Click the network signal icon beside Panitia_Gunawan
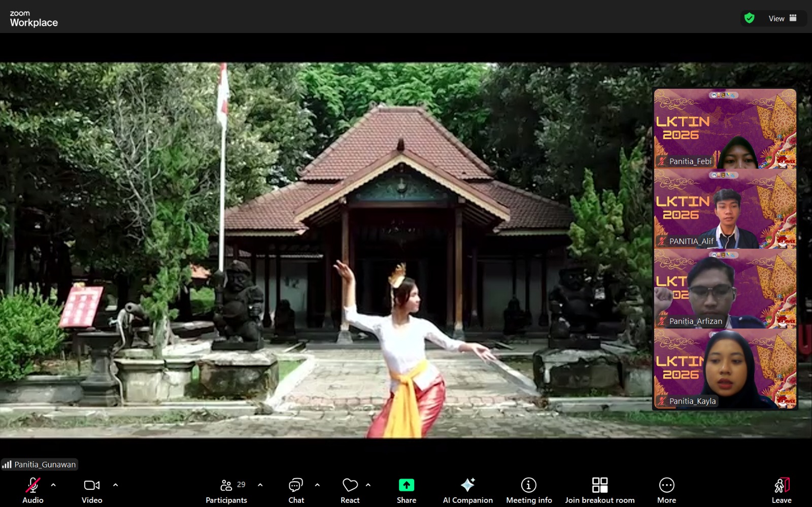The width and height of the screenshot is (812, 507). click(8, 464)
